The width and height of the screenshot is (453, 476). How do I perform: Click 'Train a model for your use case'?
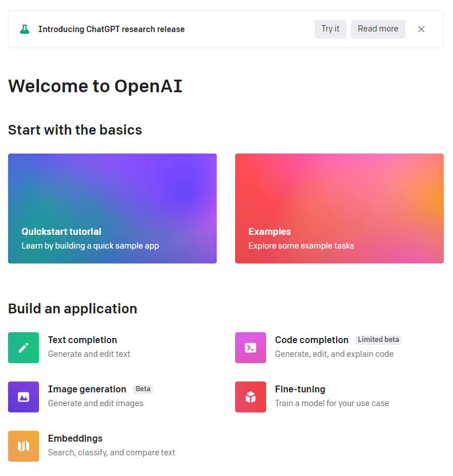click(x=332, y=403)
